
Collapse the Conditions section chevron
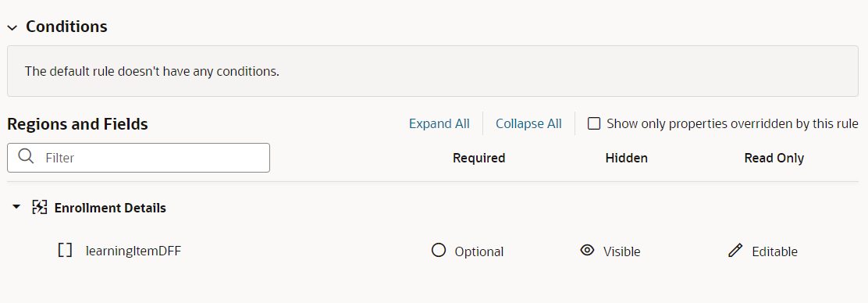12,27
